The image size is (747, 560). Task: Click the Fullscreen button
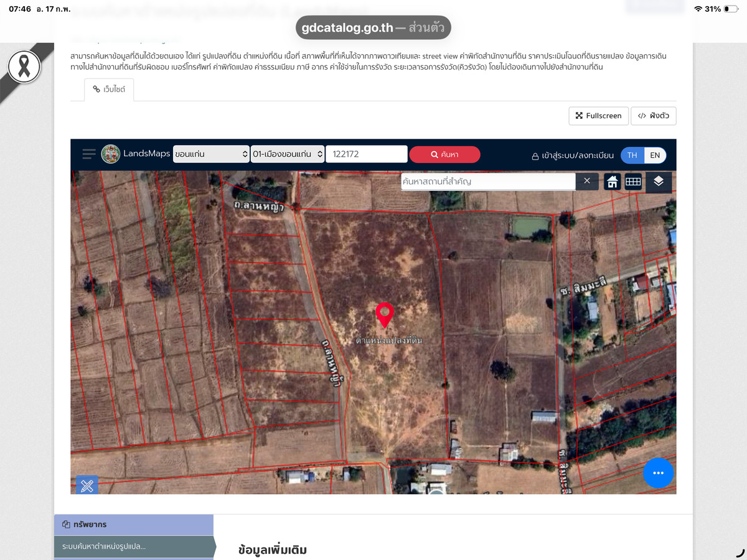pyautogui.click(x=598, y=116)
